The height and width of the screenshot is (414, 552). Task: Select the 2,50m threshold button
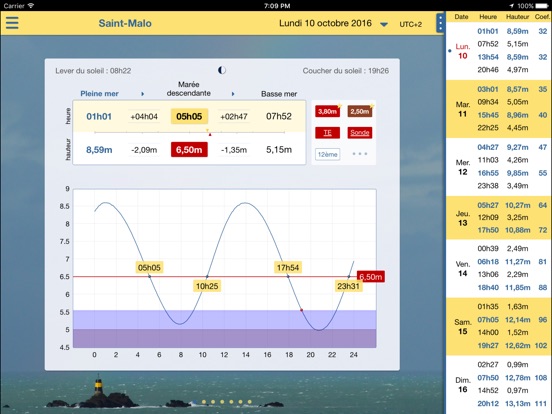click(x=359, y=112)
